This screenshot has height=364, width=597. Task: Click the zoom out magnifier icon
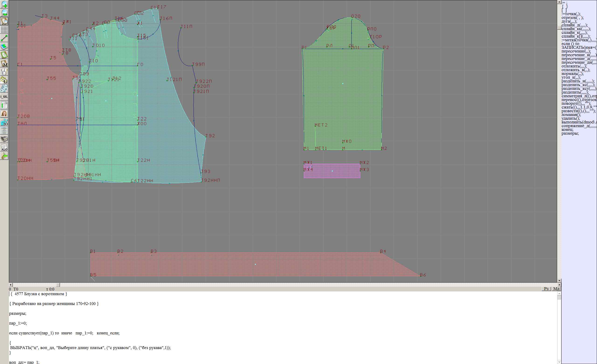click(x=4, y=13)
